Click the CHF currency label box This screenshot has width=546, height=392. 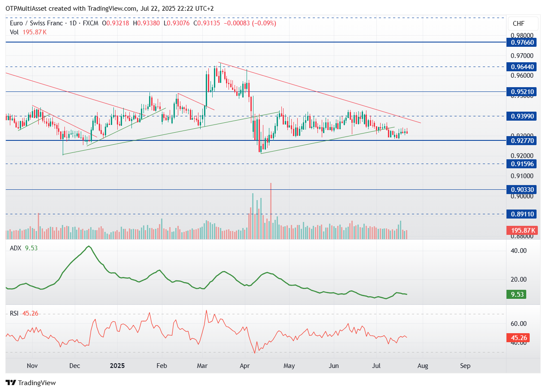point(522,24)
